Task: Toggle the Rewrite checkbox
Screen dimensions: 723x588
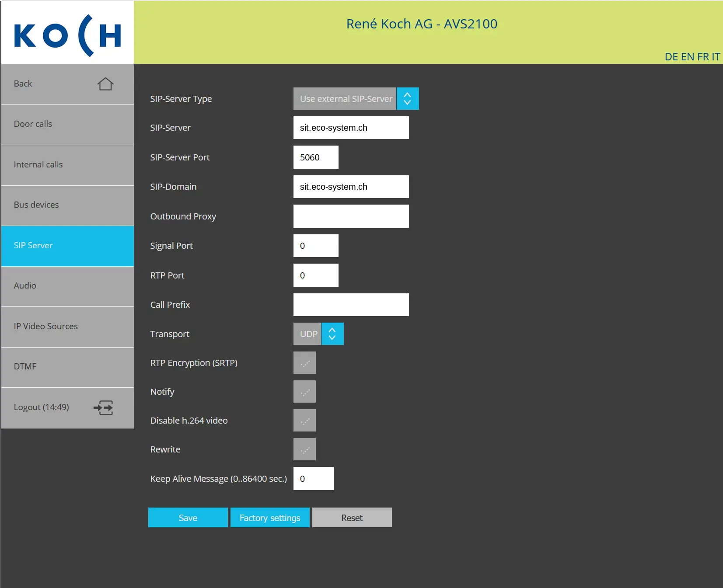Action: (304, 449)
